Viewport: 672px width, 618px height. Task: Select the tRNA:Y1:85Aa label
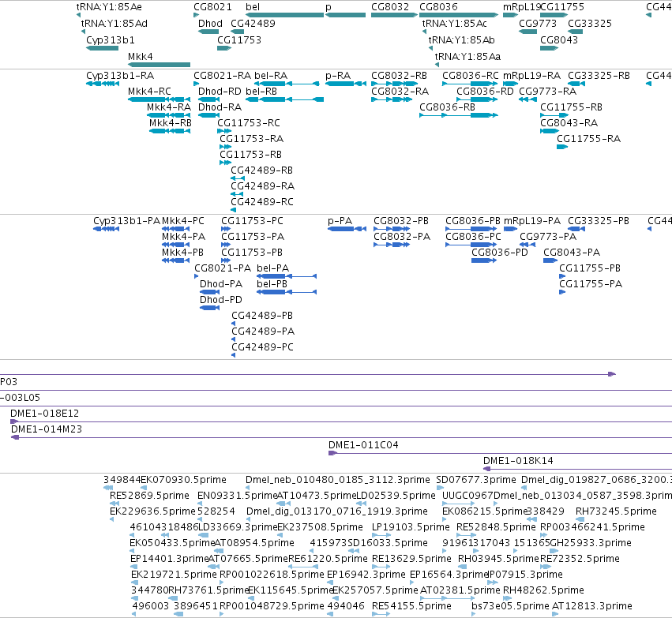[x=467, y=57]
